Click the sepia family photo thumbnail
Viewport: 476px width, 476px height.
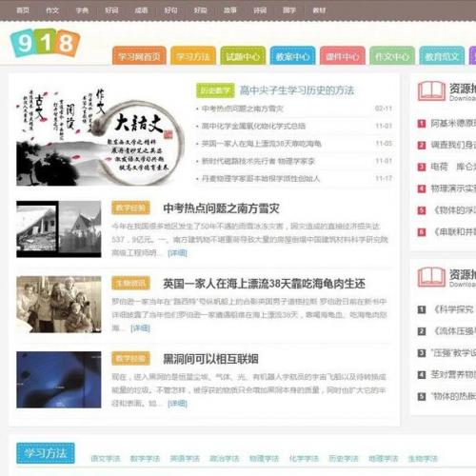(59, 305)
